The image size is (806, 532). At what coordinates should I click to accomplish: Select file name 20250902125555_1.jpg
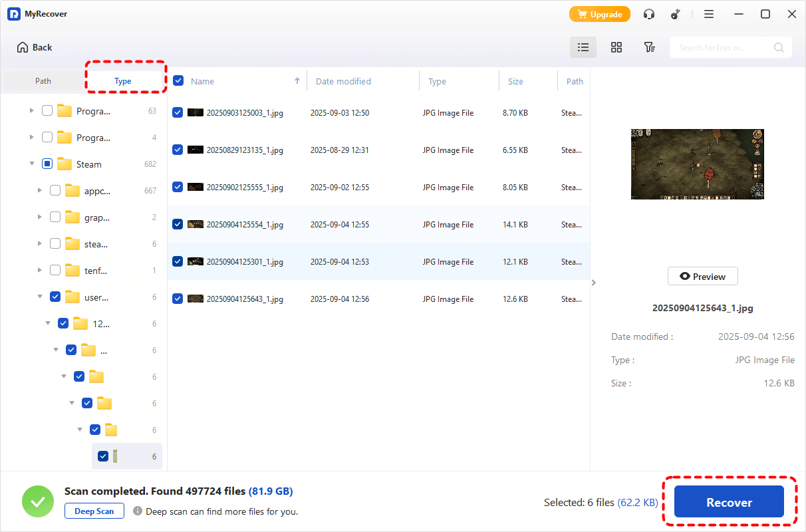[x=245, y=188]
